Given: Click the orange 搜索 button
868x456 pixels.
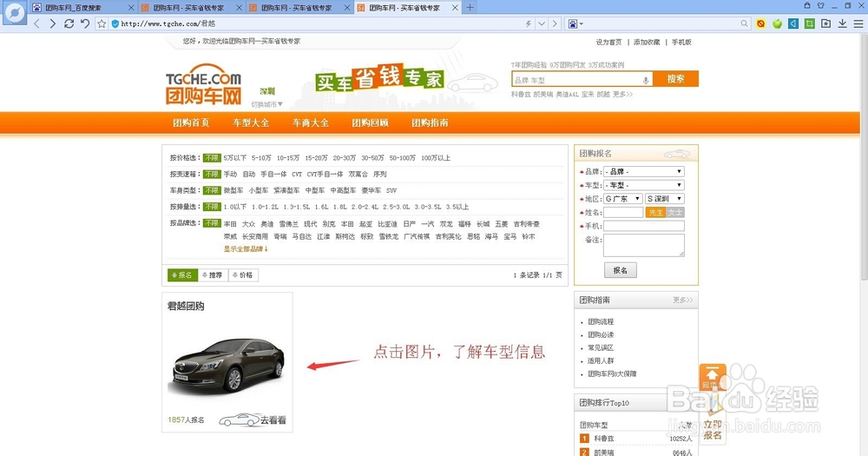Looking at the screenshot, I should [675, 79].
